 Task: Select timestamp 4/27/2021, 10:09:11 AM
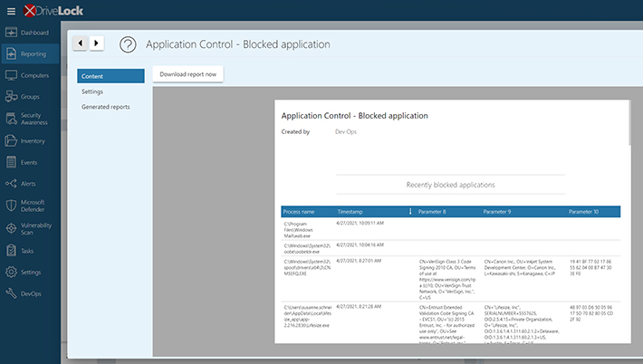click(360, 224)
